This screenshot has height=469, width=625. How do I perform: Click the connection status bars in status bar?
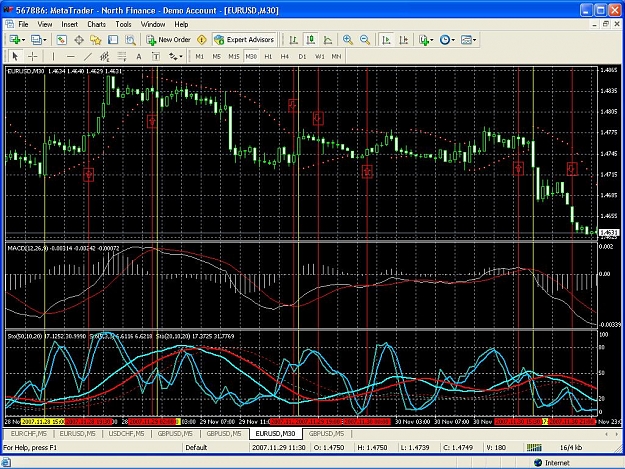[x=534, y=447]
